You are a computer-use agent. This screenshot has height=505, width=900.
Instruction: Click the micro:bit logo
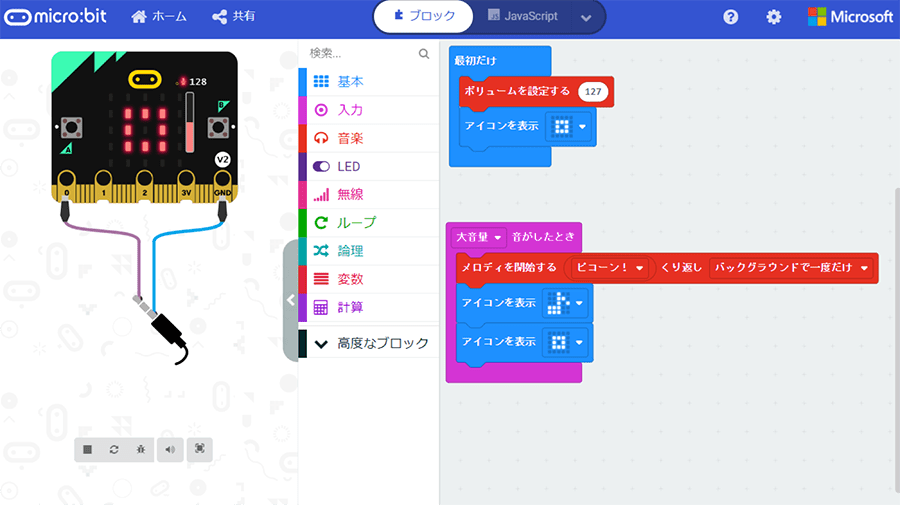pyautogui.click(x=55, y=17)
